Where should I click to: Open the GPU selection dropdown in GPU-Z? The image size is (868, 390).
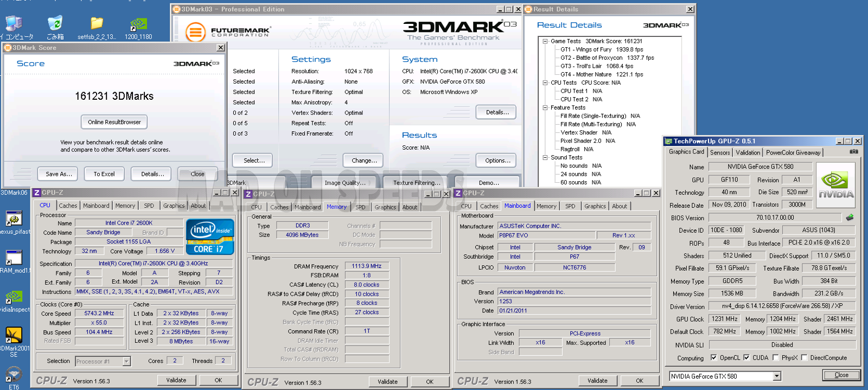tap(777, 376)
